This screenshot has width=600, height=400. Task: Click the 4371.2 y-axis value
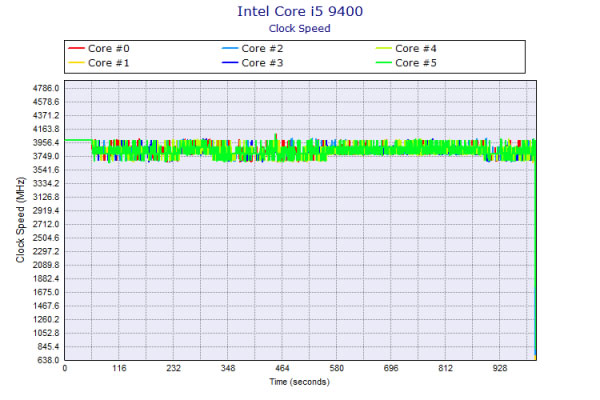click(46, 116)
